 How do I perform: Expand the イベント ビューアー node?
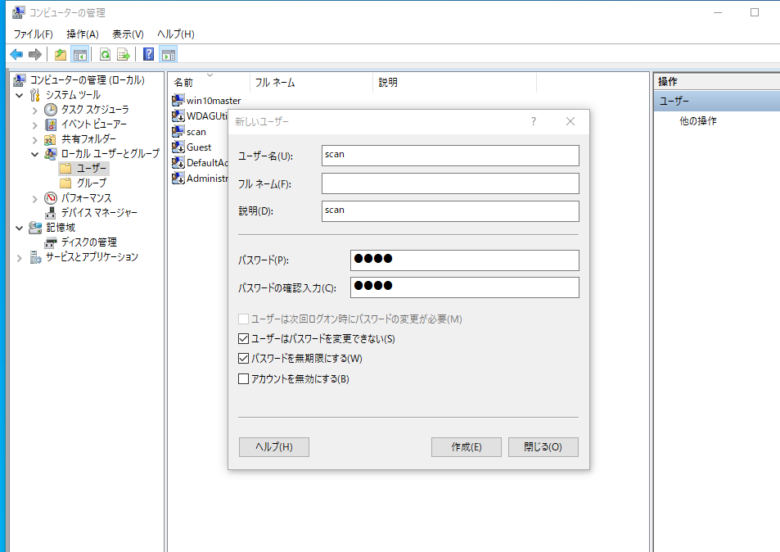click(34, 125)
